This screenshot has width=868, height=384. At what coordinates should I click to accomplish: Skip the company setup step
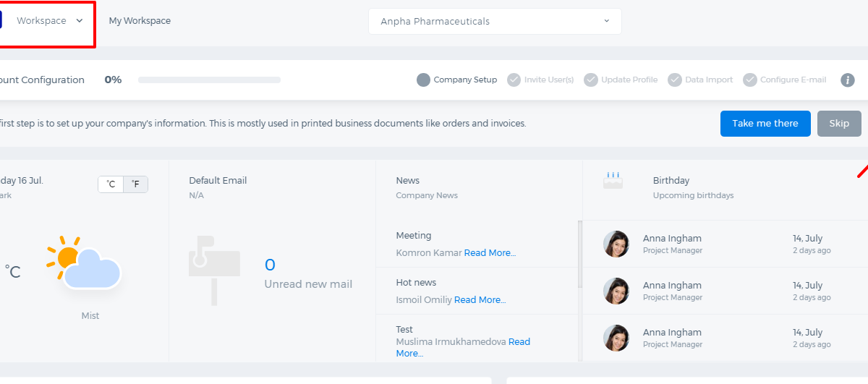pos(839,124)
